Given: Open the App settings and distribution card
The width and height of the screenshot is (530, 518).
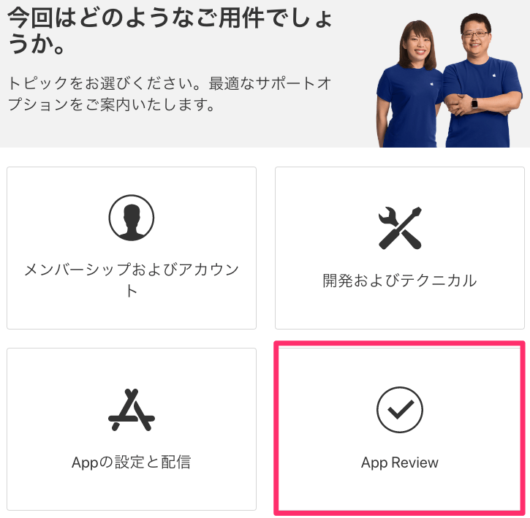Looking at the screenshot, I should pos(131,429).
